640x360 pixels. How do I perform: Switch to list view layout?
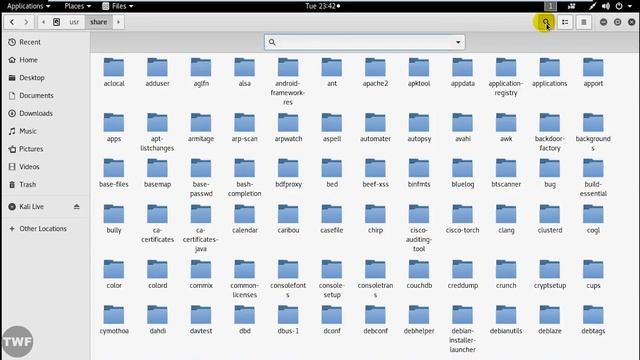pos(565,22)
